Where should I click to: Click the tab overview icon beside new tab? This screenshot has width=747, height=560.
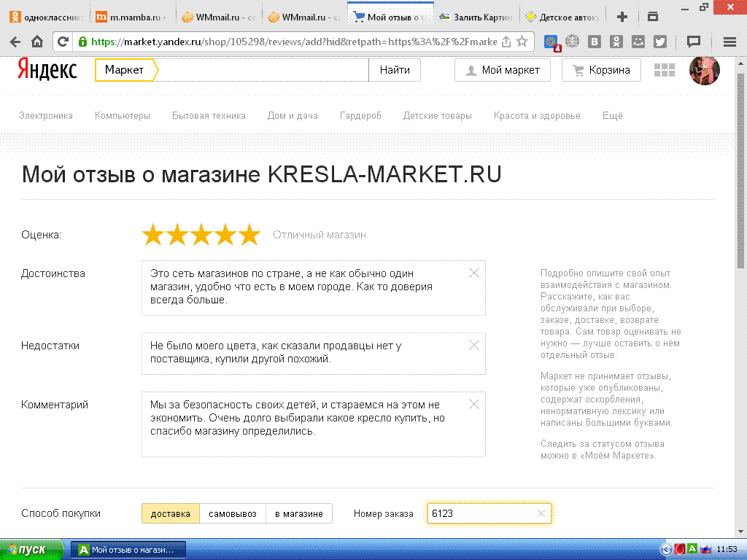653,17
